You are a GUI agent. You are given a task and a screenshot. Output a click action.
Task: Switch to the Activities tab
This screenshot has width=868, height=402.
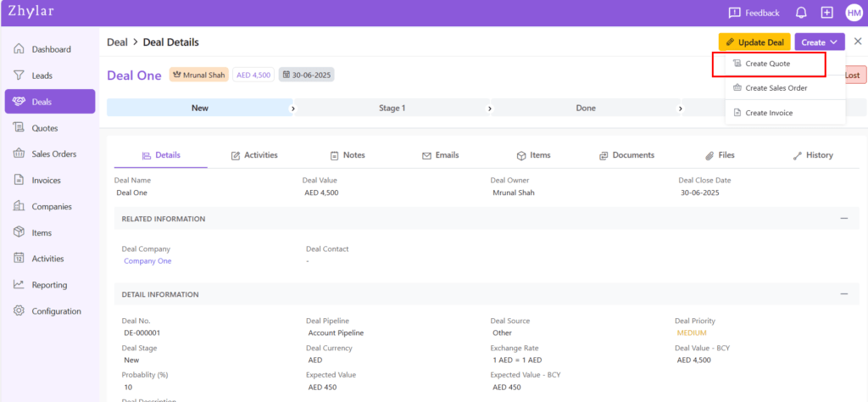click(x=254, y=155)
